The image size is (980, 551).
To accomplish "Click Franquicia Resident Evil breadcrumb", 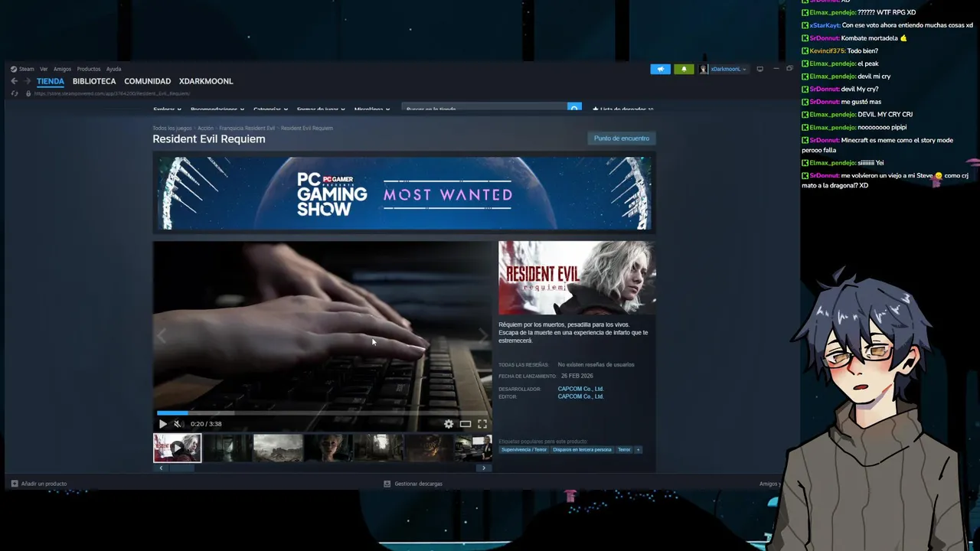I will (x=247, y=129).
